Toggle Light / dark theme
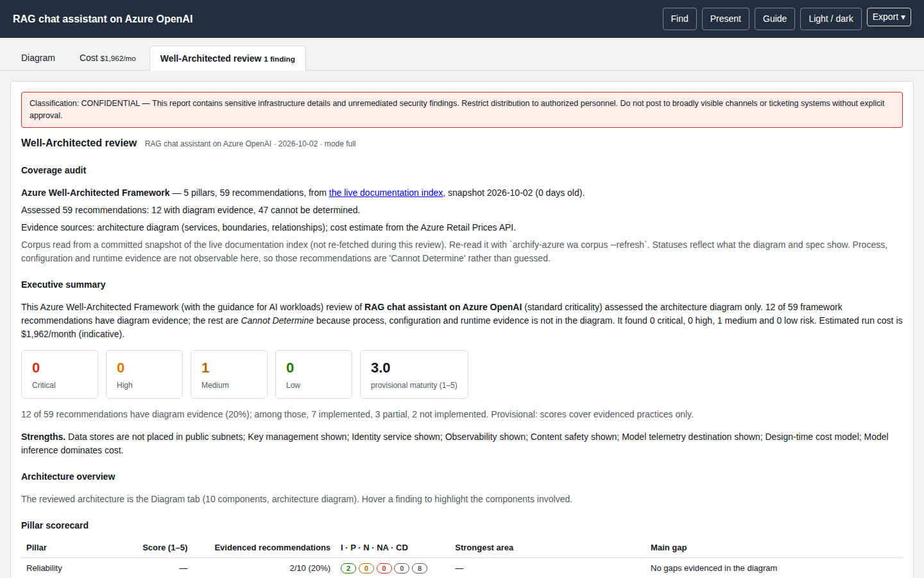This screenshot has height=578, width=924. tap(831, 19)
